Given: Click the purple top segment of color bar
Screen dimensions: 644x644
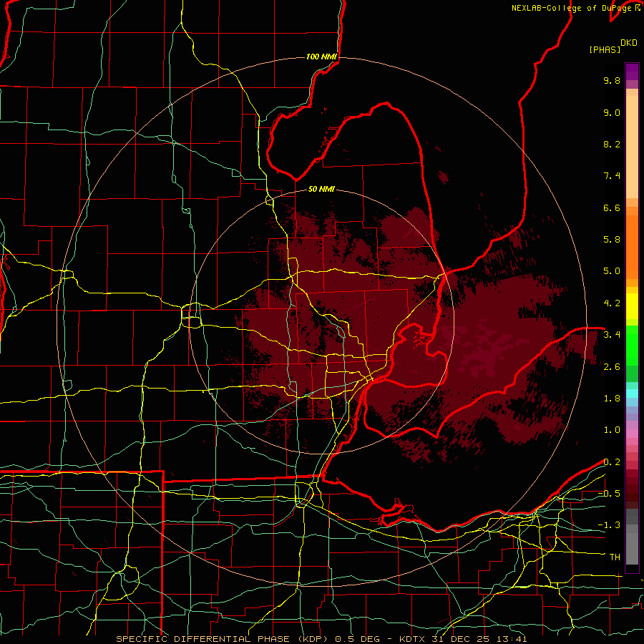Looking at the screenshot, I should [x=632, y=72].
